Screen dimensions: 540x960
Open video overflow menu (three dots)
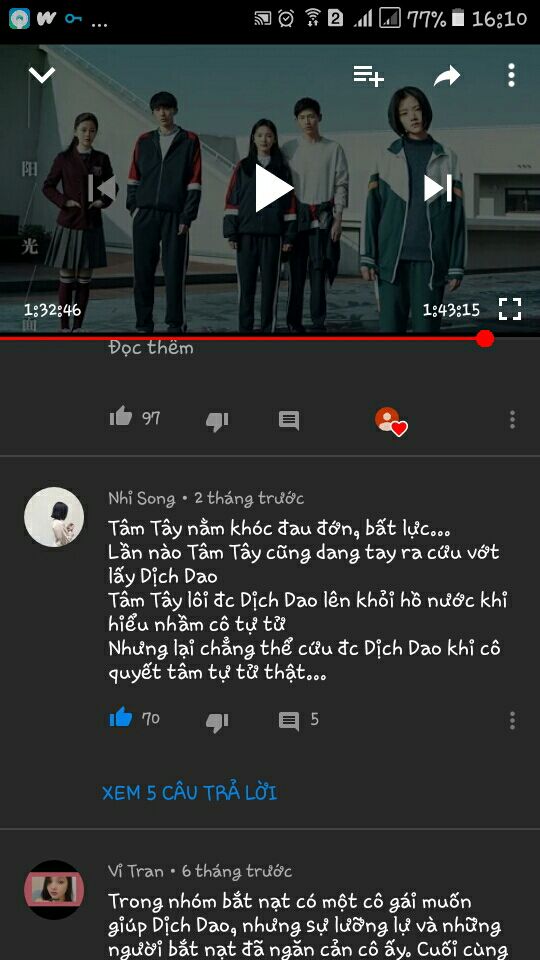[511, 75]
